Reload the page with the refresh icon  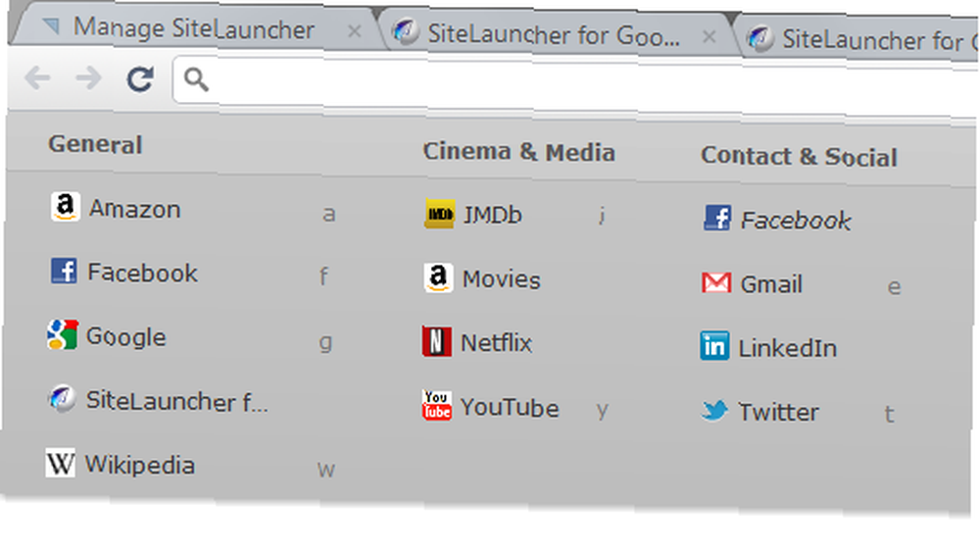140,78
